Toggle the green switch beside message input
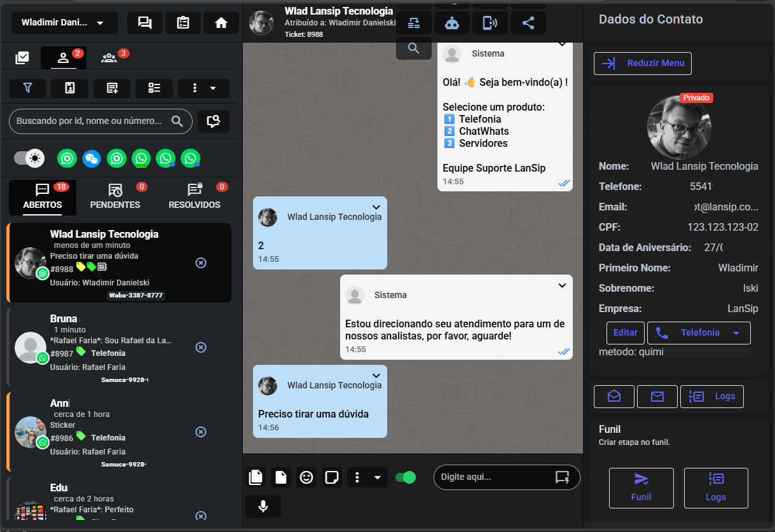The image size is (775, 532). (405, 477)
